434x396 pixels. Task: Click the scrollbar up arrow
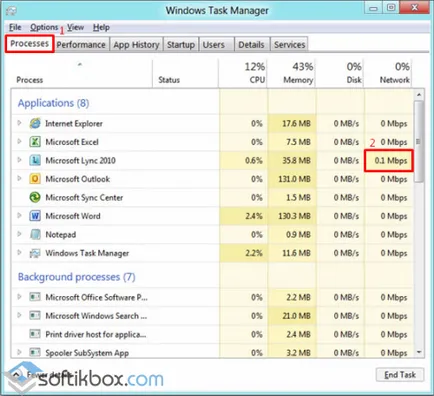pos(419,95)
